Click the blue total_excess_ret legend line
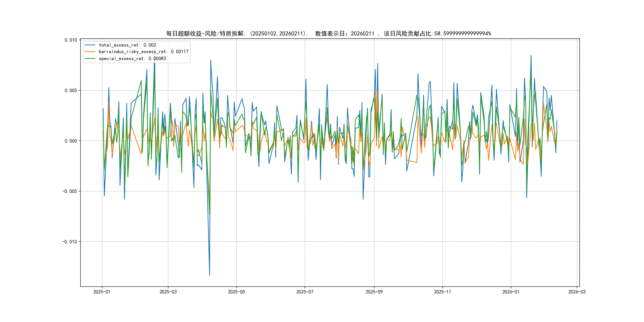The image size is (644, 322). tap(90, 45)
